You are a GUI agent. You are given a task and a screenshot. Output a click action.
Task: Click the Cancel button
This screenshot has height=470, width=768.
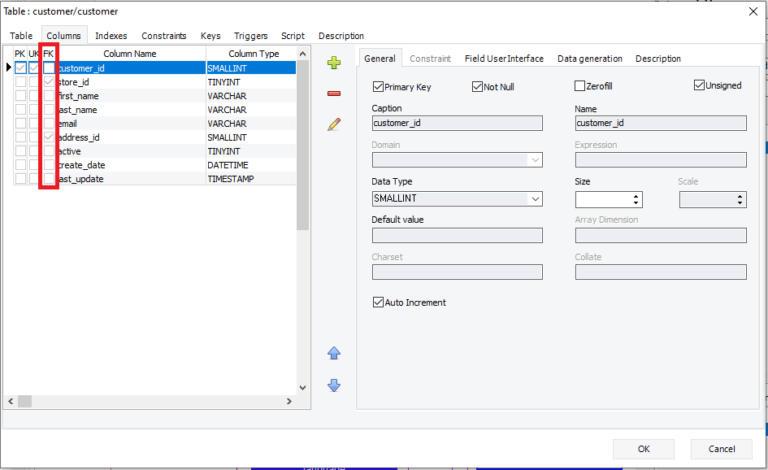(721, 449)
